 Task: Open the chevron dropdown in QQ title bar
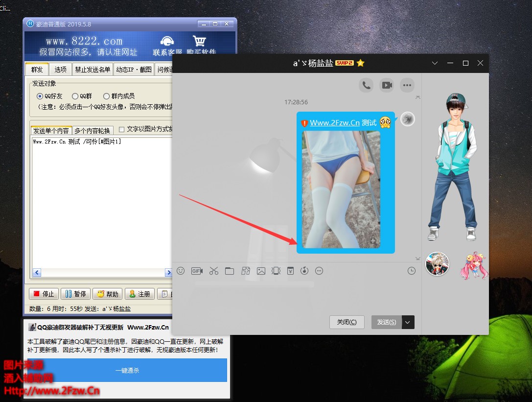435,63
